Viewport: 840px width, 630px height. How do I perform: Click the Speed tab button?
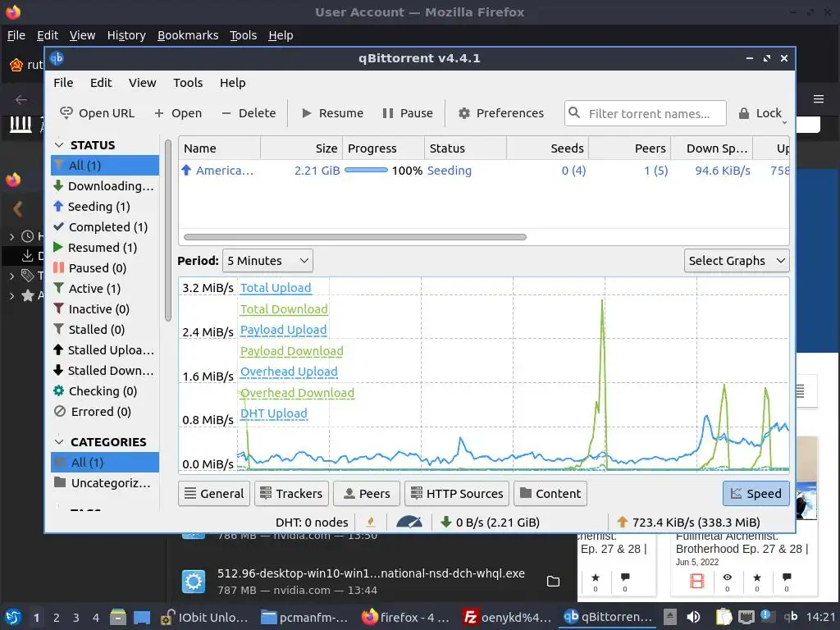point(756,493)
